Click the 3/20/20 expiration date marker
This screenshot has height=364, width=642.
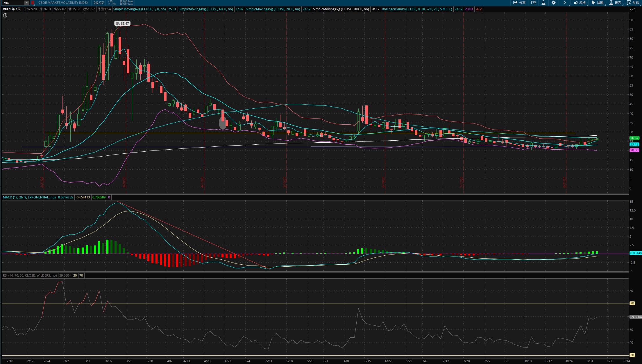point(124,182)
